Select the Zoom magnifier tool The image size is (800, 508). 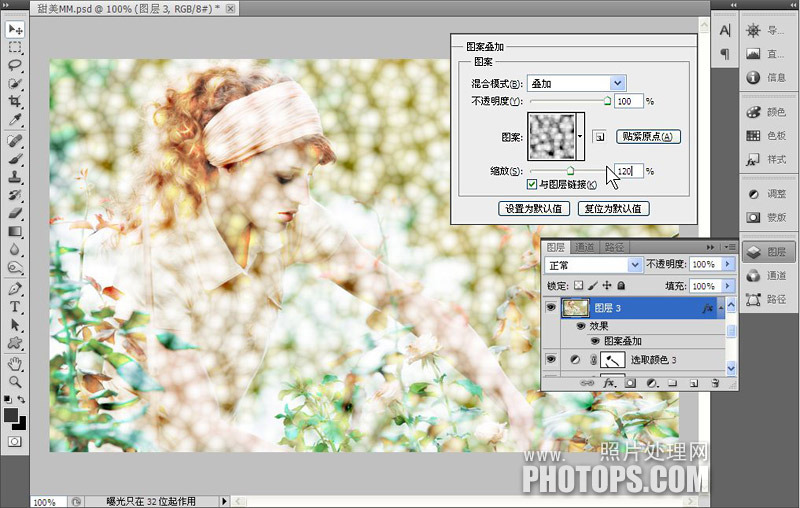(x=16, y=381)
